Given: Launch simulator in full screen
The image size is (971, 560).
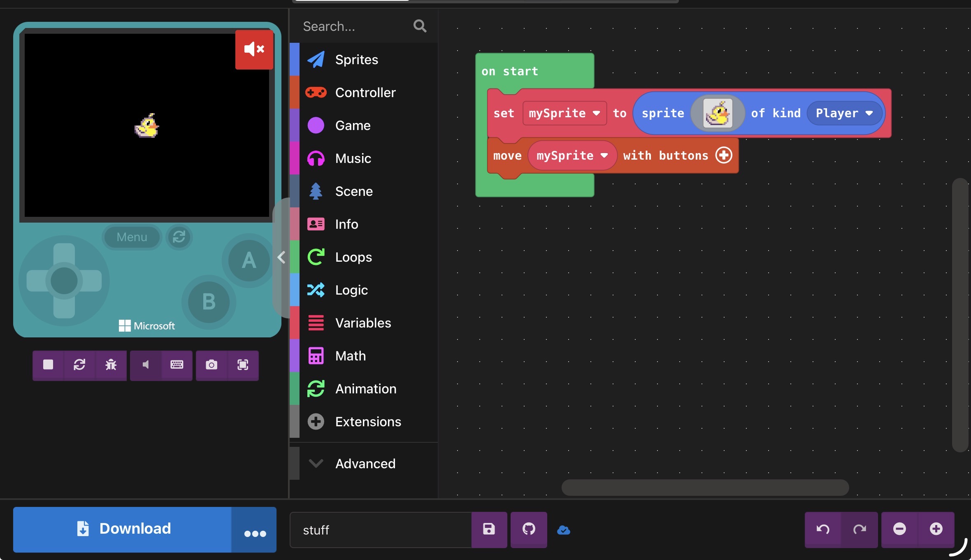Looking at the screenshot, I should pyautogui.click(x=243, y=365).
